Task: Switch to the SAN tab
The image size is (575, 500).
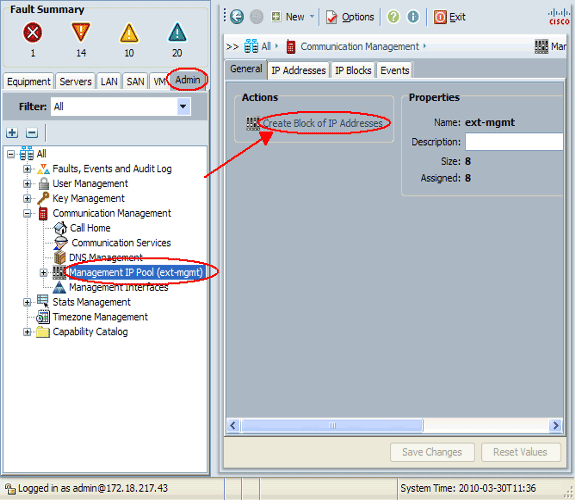Action: 135,81
